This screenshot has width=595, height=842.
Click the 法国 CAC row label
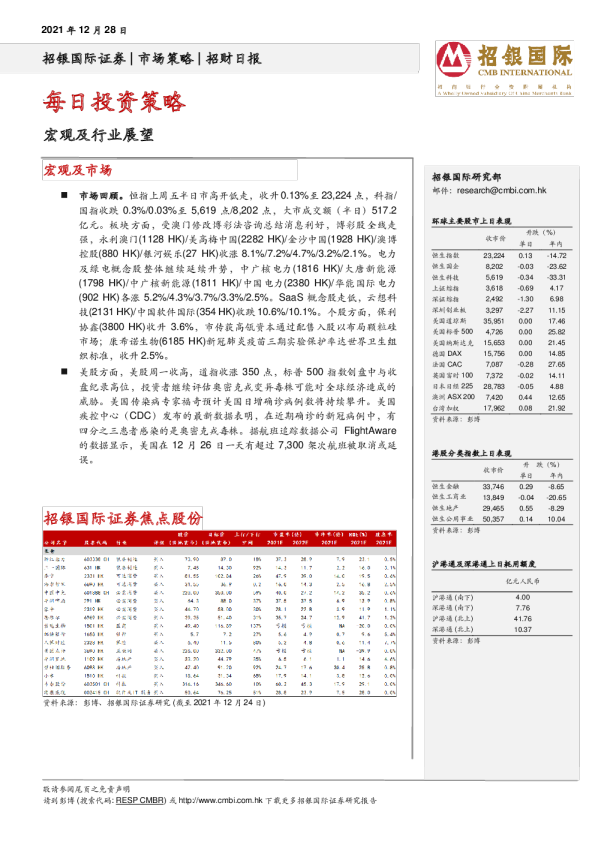[447, 365]
